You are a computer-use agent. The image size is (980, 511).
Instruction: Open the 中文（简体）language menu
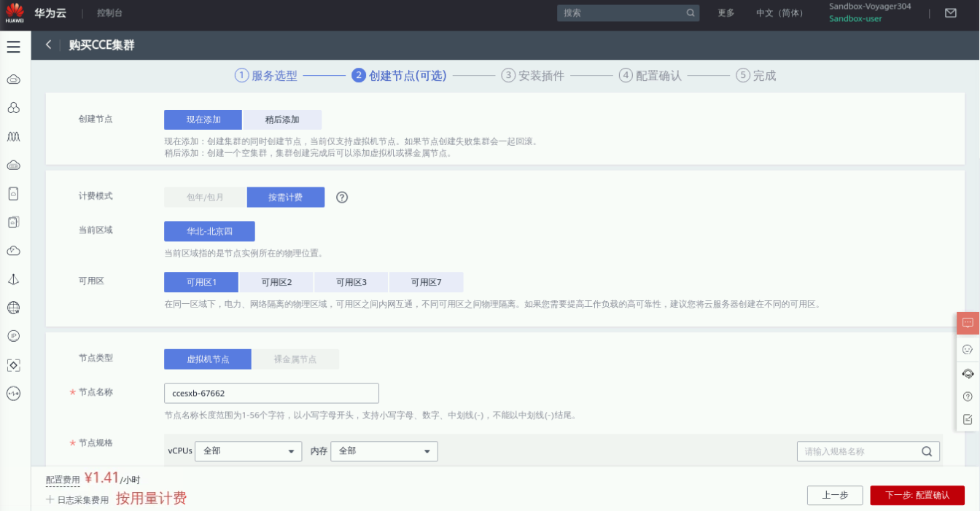779,13
